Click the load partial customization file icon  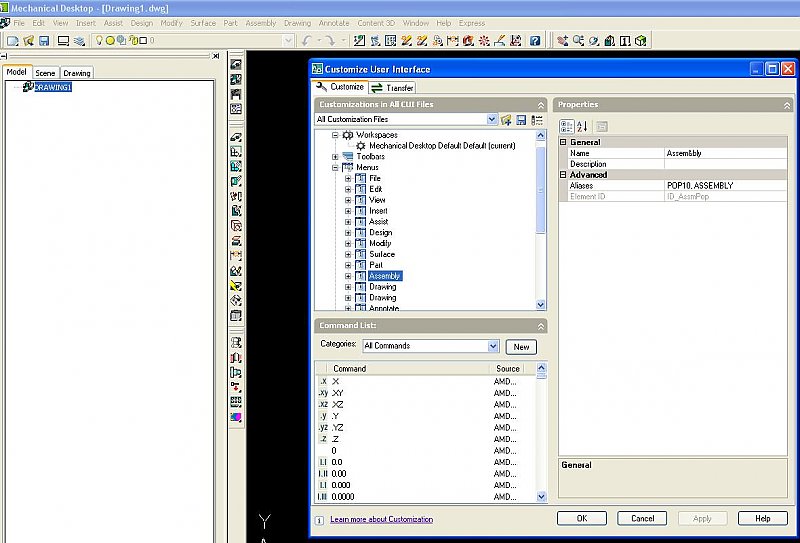506,120
